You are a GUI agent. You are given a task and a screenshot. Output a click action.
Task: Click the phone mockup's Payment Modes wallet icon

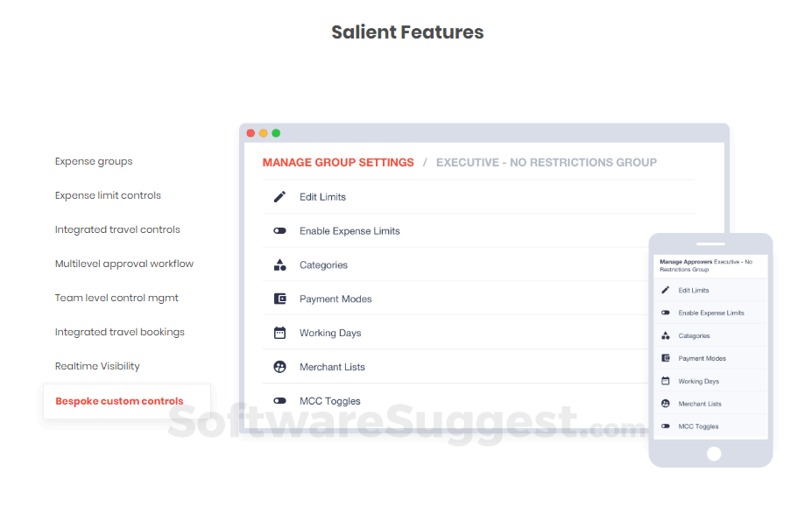[666, 358]
